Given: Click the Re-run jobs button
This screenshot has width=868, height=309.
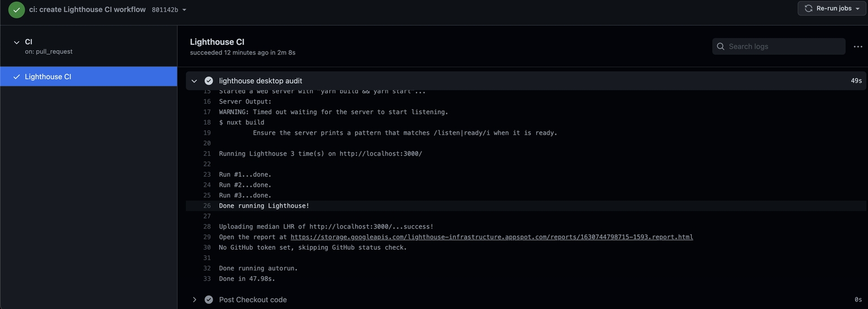Looking at the screenshot, I should [x=832, y=8].
